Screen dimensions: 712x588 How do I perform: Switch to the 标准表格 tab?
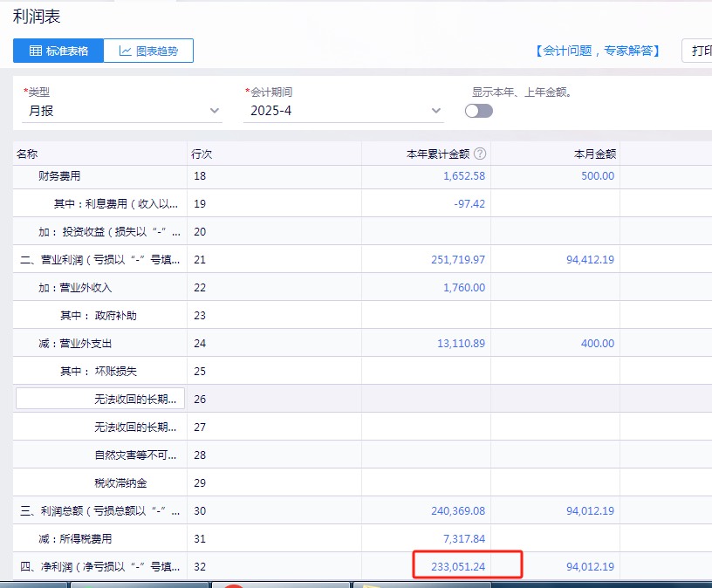point(58,51)
